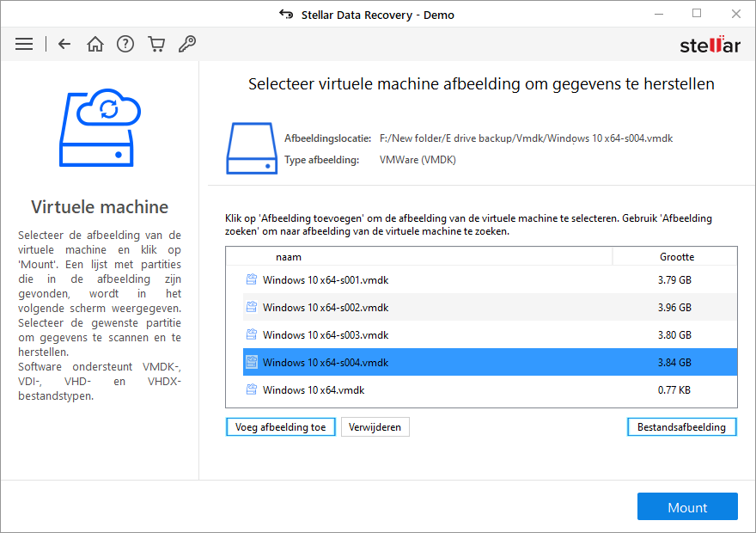
Task: Minimize the Stellar Data Recovery window
Action: [x=659, y=15]
